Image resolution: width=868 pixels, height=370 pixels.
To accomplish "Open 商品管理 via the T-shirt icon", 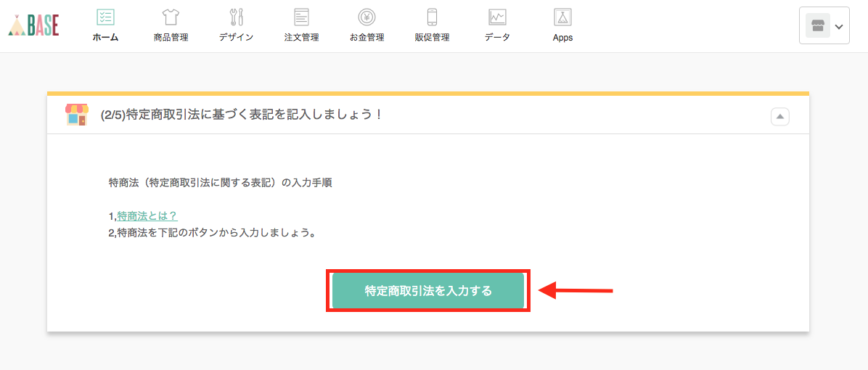I will pos(171,17).
